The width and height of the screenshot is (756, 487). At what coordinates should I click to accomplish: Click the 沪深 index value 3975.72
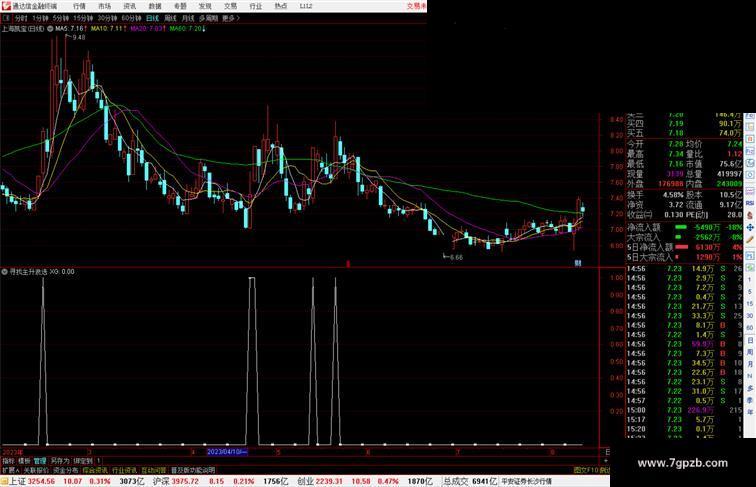coord(185,481)
